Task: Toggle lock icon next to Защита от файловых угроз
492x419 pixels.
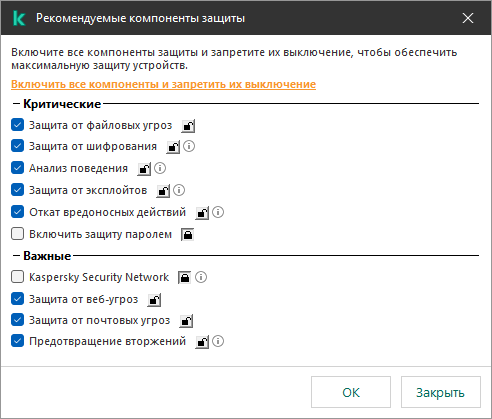Action: (188, 126)
